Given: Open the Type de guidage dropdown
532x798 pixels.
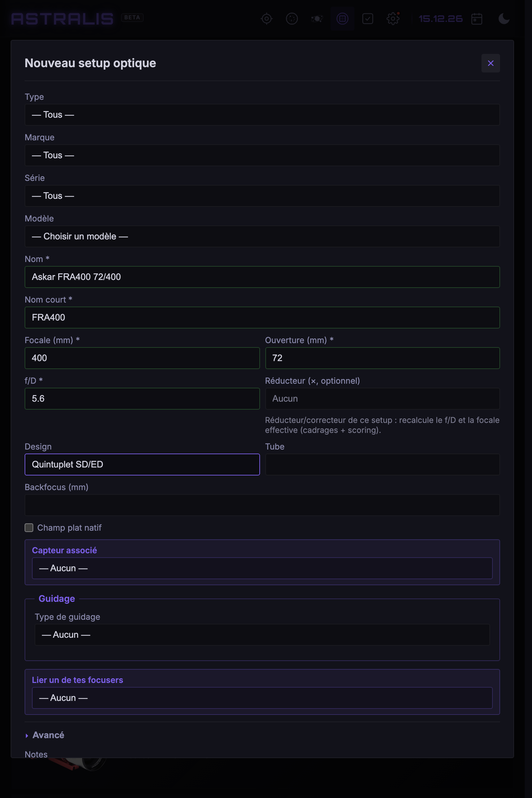Looking at the screenshot, I should (x=262, y=635).
